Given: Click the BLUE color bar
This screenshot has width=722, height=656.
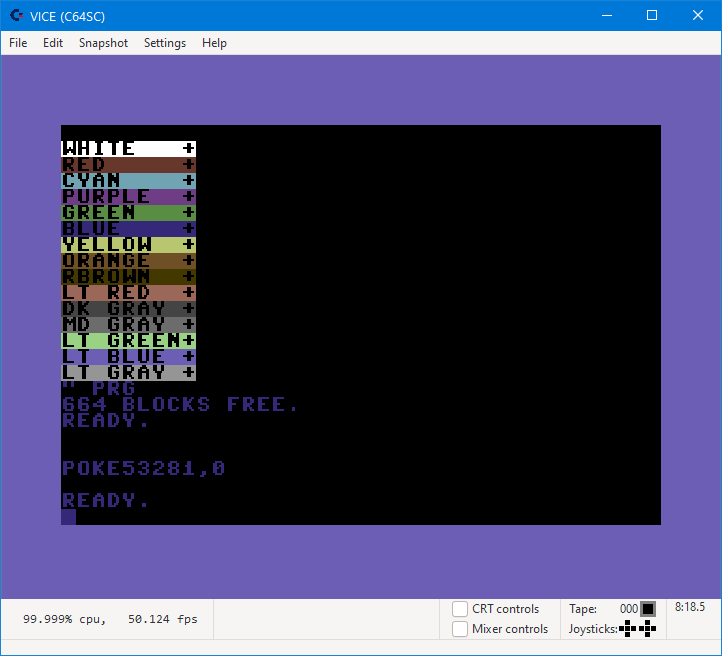Looking at the screenshot, I should click(x=128, y=228).
